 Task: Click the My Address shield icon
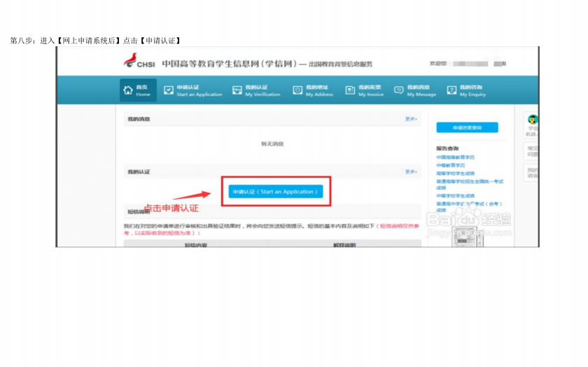pyautogui.click(x=297, y=90)
